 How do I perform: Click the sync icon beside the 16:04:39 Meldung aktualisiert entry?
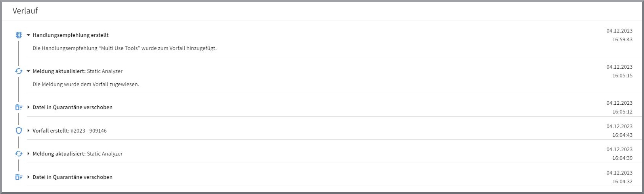19,154
